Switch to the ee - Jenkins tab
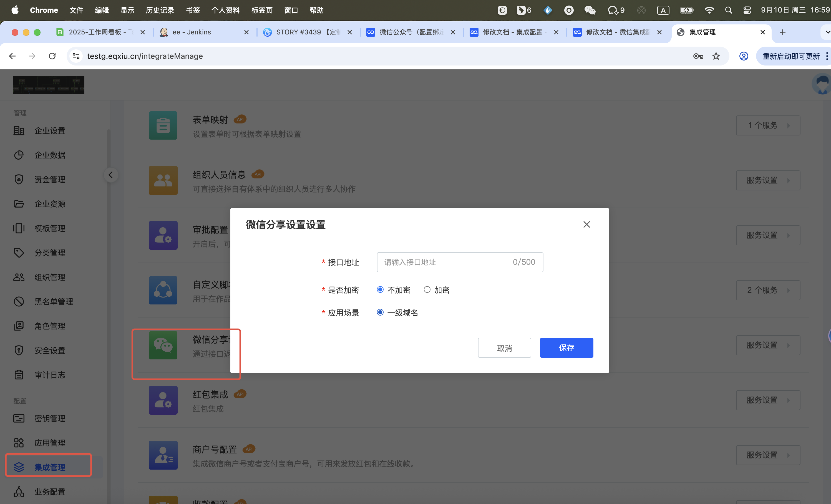This screenshot has width=831, height=504. click(192, 32)
